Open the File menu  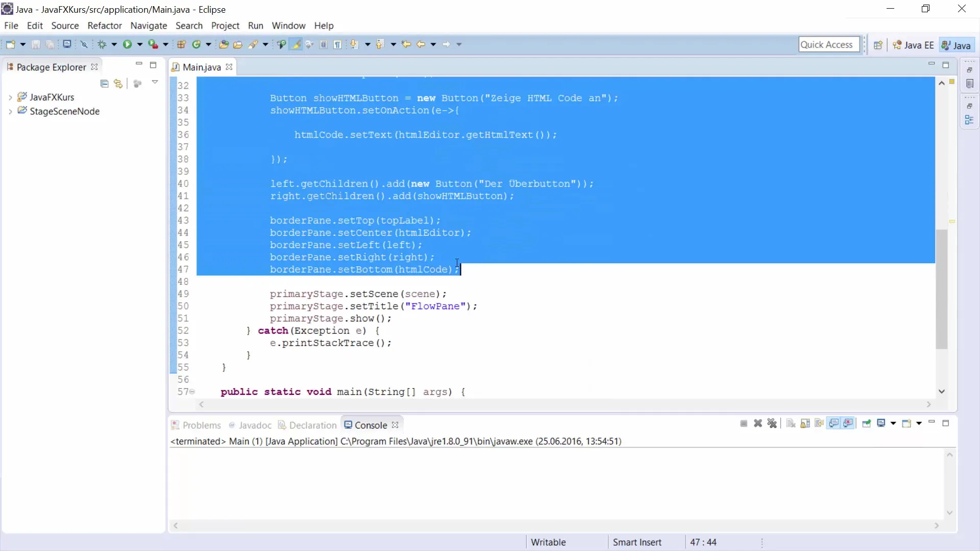(x=11, y=26)
